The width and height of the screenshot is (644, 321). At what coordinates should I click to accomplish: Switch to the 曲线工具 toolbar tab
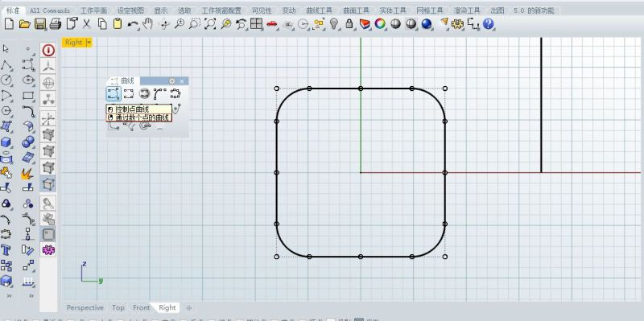point(320,10)
